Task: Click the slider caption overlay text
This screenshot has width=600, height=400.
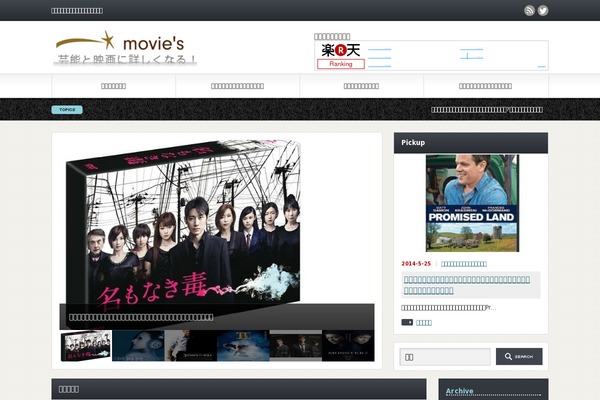Action: click(141, 317)
